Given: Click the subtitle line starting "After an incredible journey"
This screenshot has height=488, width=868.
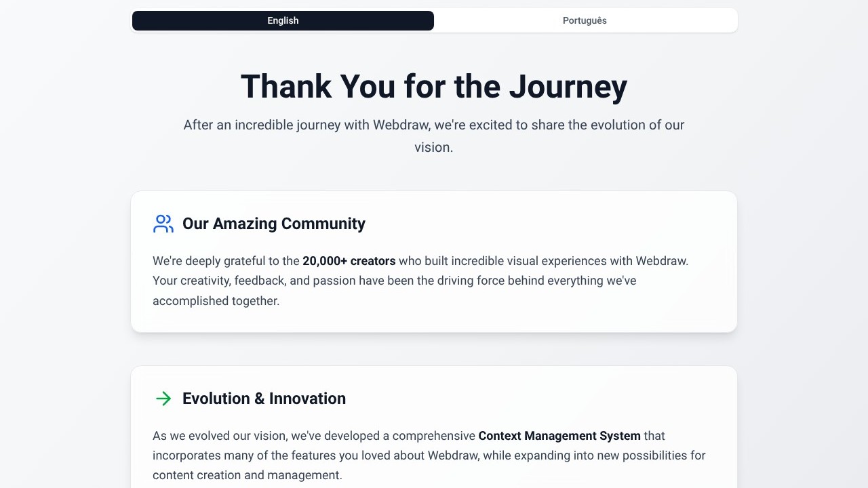Looking at the screenshot, I should click(433, 125).
